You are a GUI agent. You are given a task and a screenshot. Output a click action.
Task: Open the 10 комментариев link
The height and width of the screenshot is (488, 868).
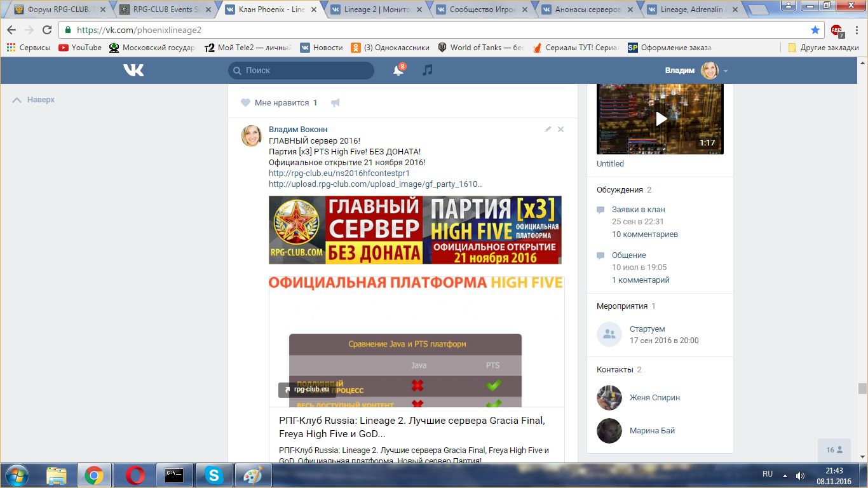coord(645,234)
